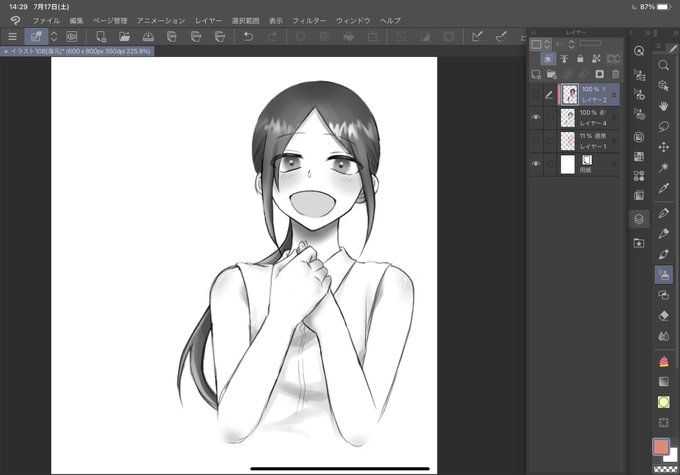
Task: Open the 選択範囲 menu
Action: tap(245, 20)
